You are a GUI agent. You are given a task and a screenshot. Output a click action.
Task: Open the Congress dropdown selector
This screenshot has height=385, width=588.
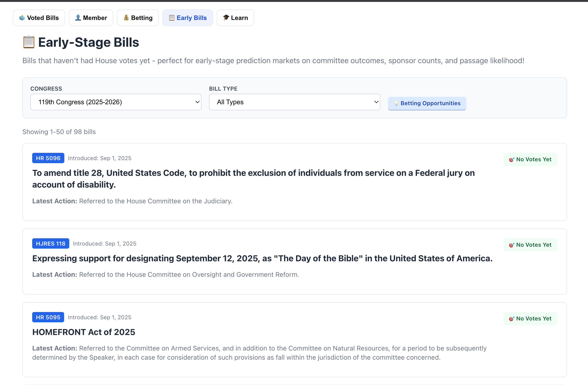point(116,102)
